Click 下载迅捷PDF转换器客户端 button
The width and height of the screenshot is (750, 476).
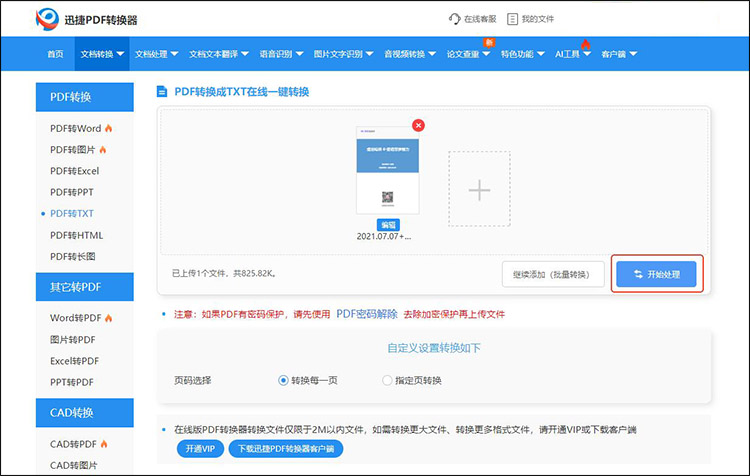(x=286, y=449)
